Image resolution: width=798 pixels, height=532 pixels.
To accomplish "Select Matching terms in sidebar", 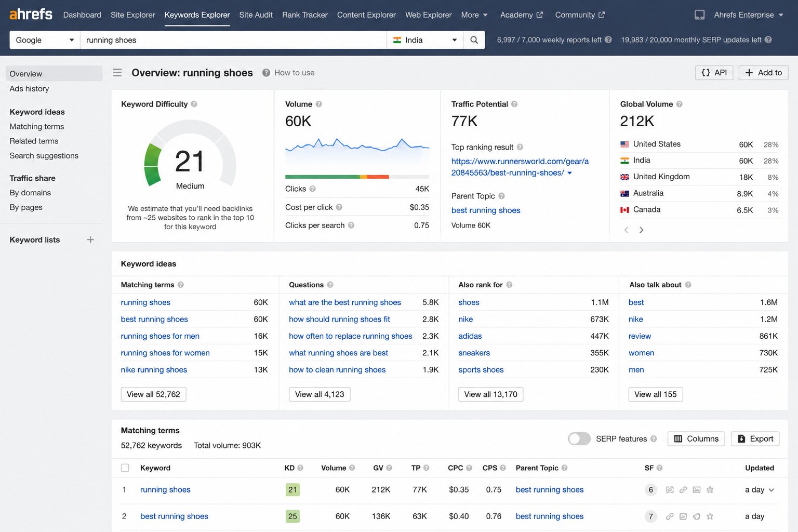I will (x=37, y=126).
